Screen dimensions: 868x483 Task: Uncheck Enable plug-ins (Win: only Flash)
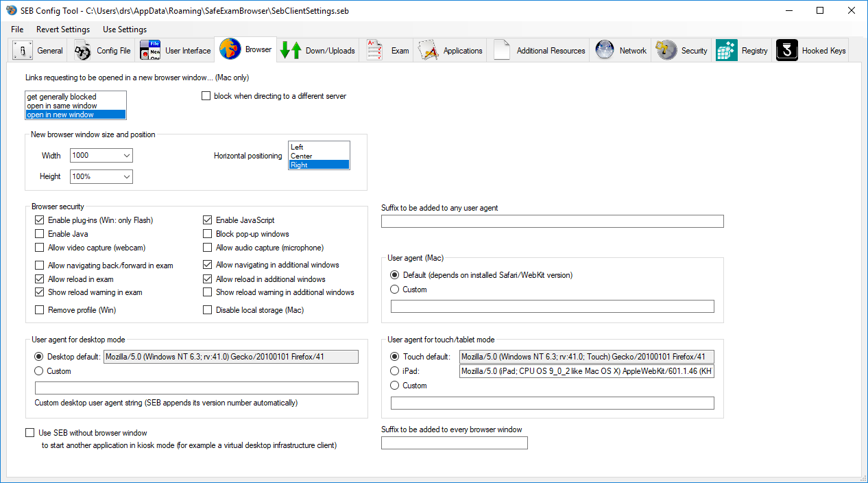click(39, 220)
